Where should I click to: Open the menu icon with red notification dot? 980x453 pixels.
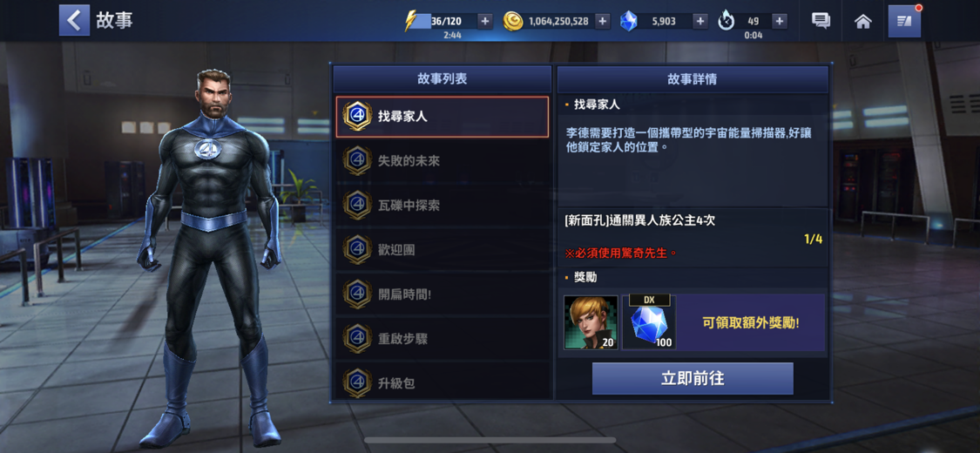[x=904, y=21]
